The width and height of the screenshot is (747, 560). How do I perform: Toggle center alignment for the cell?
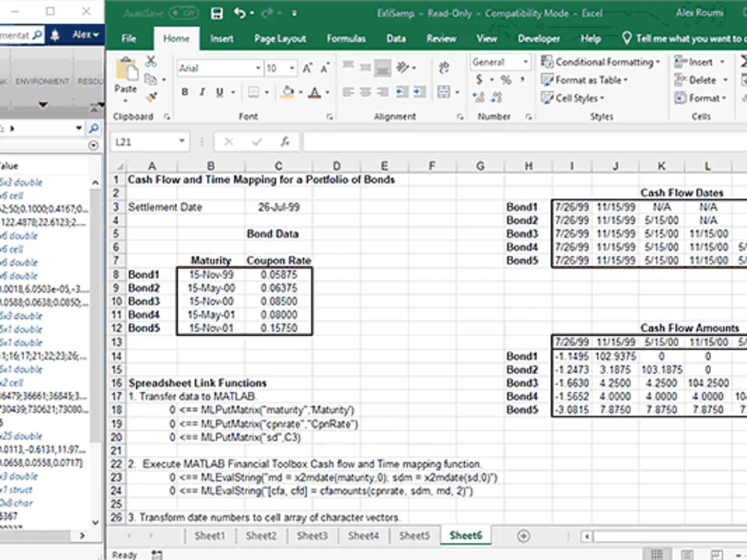tap(365, 91)
